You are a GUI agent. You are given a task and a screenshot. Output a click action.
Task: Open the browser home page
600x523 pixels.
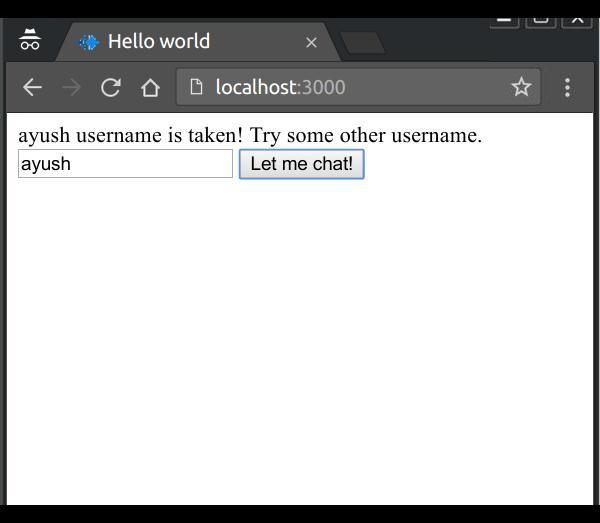[x=150, y=88]
